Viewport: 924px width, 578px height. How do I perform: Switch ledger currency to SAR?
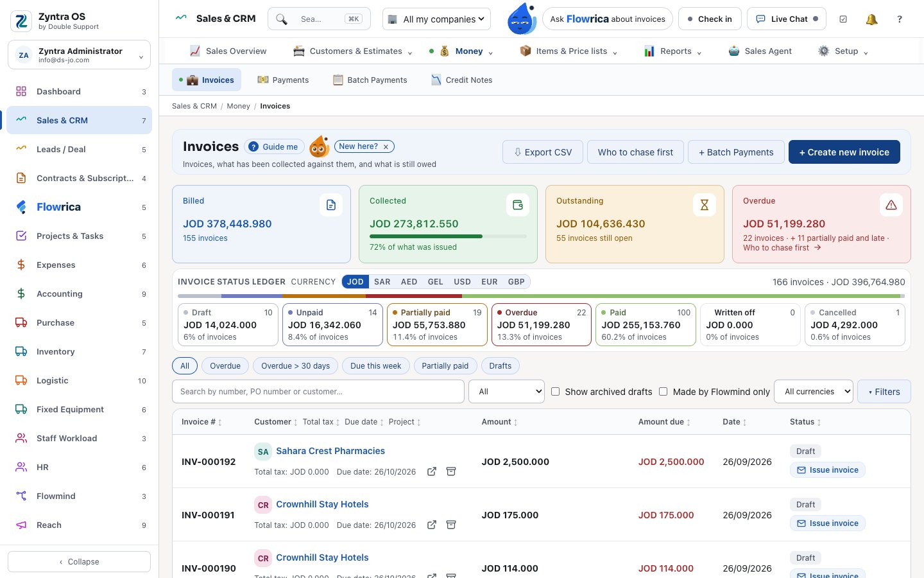(x=382, y=282)
